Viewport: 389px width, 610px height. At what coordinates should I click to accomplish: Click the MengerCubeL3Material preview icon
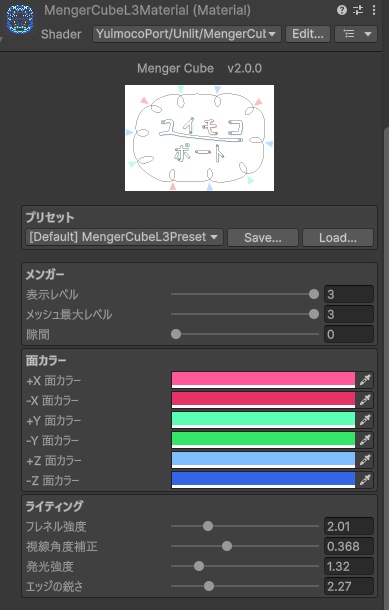tap(20, 19)
